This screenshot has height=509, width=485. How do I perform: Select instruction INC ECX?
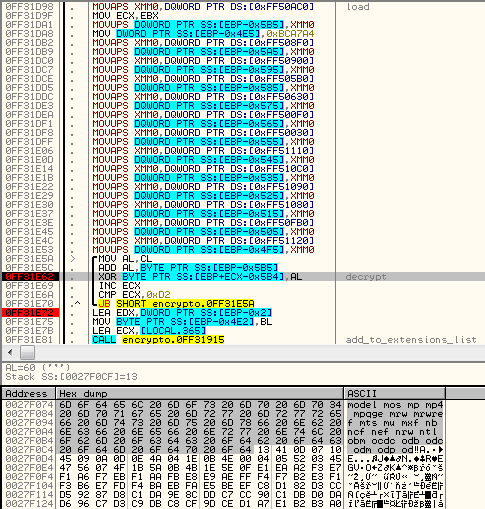[119, 286]
